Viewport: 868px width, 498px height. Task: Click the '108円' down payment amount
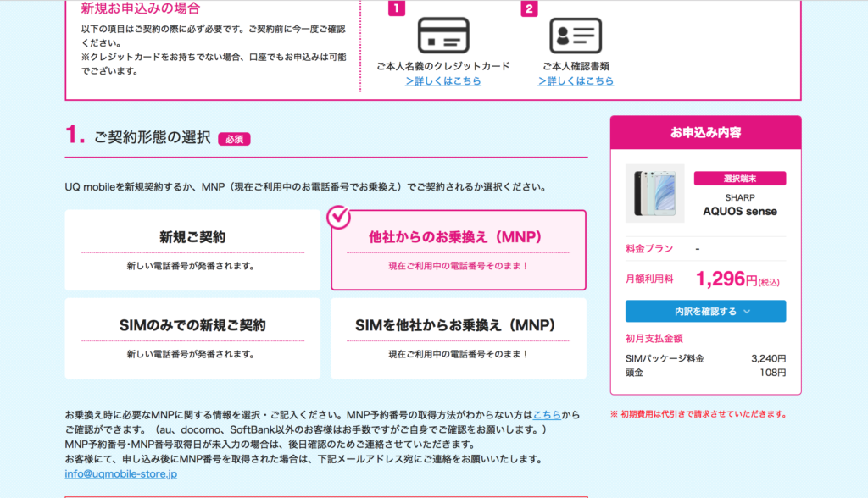[x=773, y=373]
